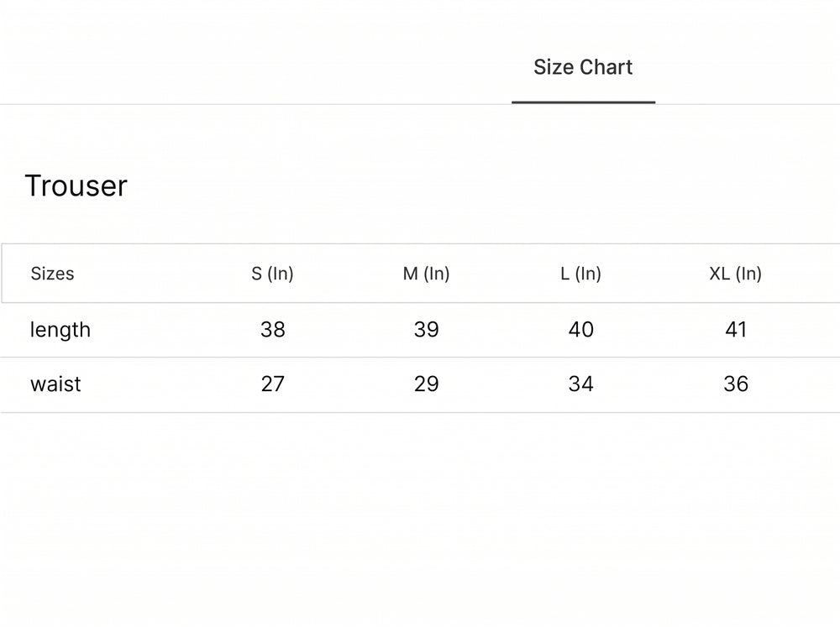This screenshot has height=627, width=840.
Task: Click length value 40 for size L
Action: click(x=580, y=329)
